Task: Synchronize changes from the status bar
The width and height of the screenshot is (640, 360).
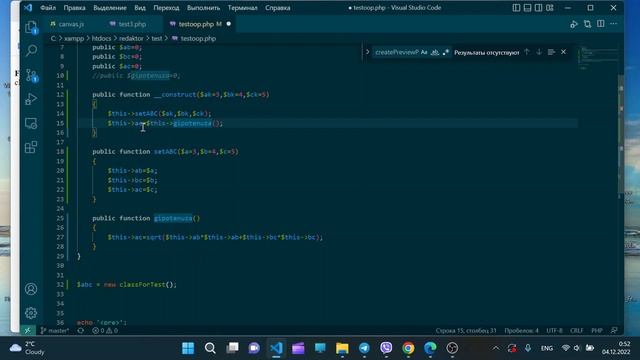Action: tap(81, 331)
